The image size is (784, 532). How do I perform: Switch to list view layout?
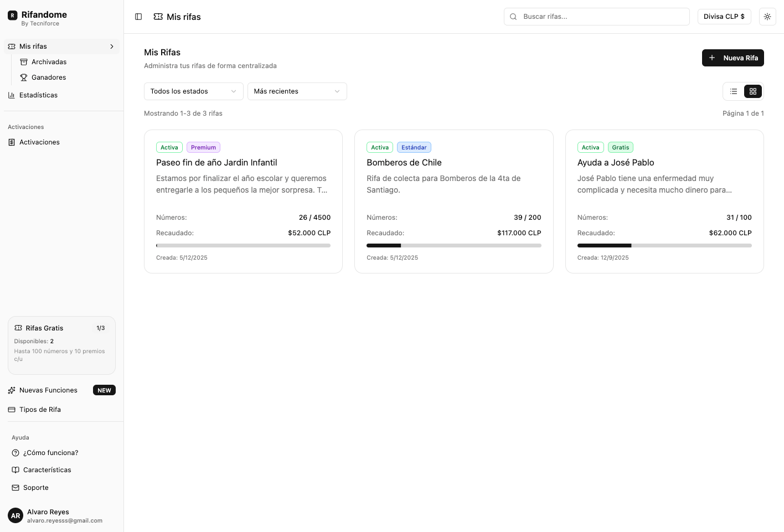click(x=734, y=91)
